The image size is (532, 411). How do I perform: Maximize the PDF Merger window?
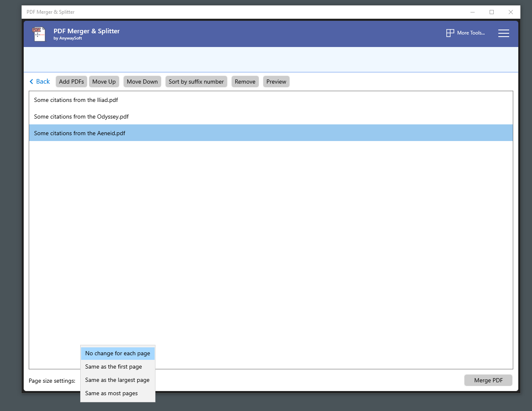pyautogui.click(x=492, y=12)
